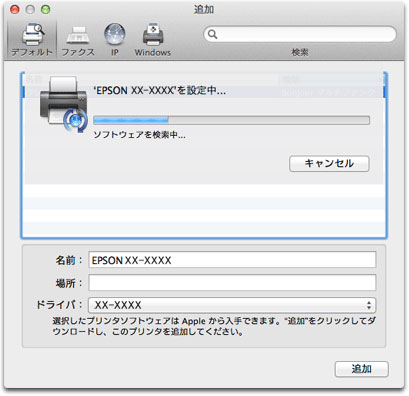The height and width of the screenshot is (396, 409).
Task: Click the 名前 field containing EPSON XX-XXXX
Action: point(232,260)
